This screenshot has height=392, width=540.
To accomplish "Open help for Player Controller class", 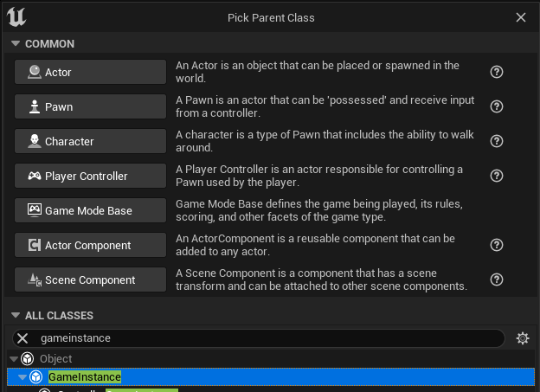I will point(497,176).
